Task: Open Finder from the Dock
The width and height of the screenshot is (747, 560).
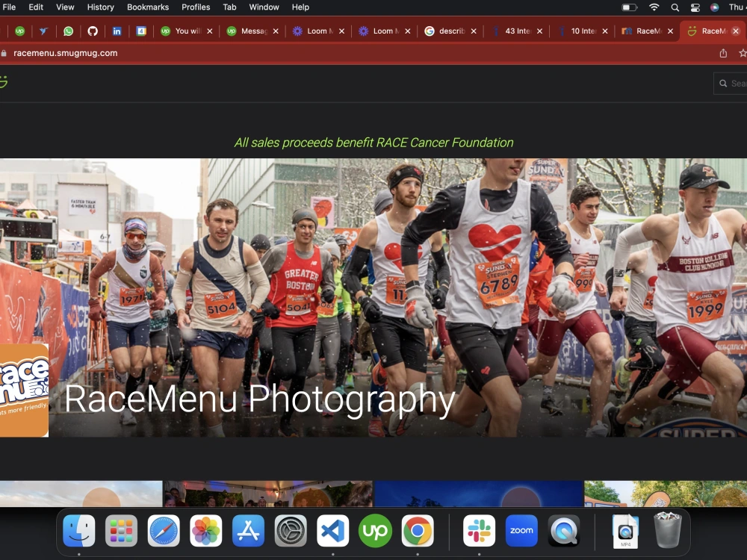Action: [79, 530]
